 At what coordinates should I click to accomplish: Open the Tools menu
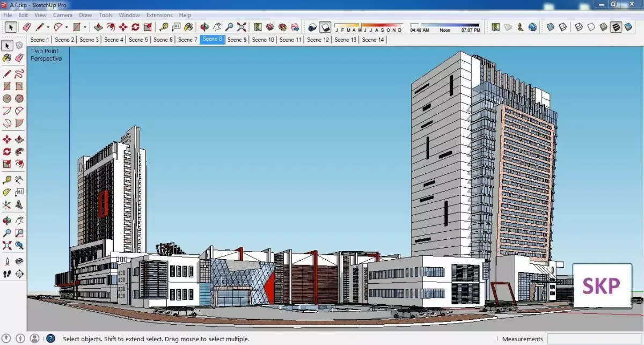(x=106, y=15)
